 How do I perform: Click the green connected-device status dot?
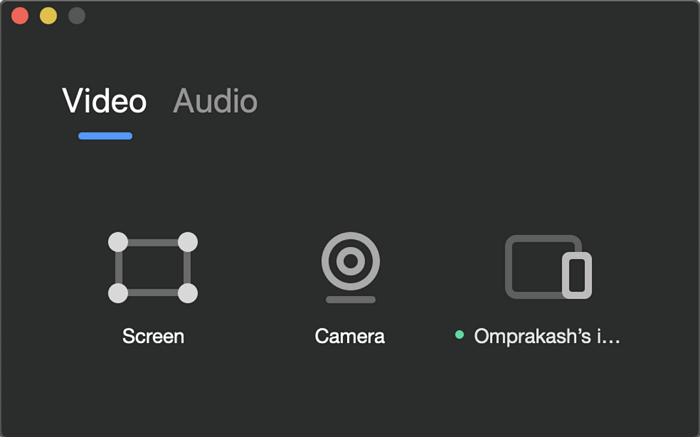pos(459,335)
